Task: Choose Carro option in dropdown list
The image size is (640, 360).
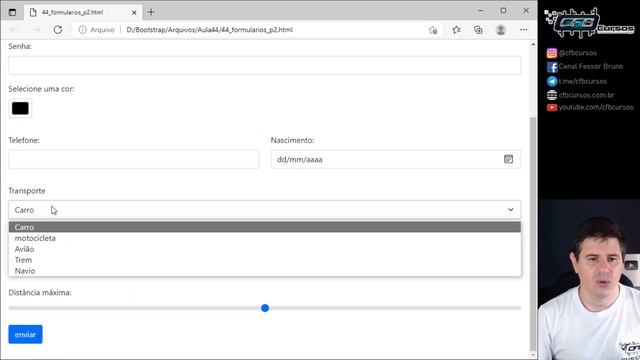Action: 264,227
